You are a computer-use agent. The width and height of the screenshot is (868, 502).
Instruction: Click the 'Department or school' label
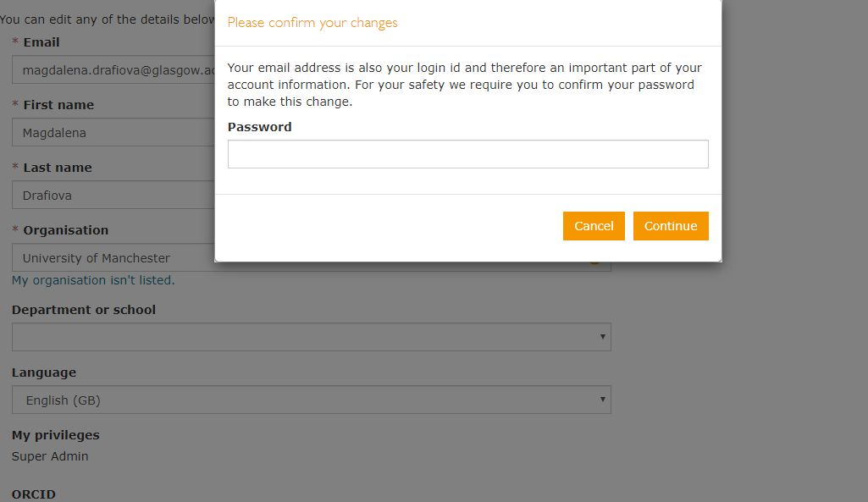point(84,309)
